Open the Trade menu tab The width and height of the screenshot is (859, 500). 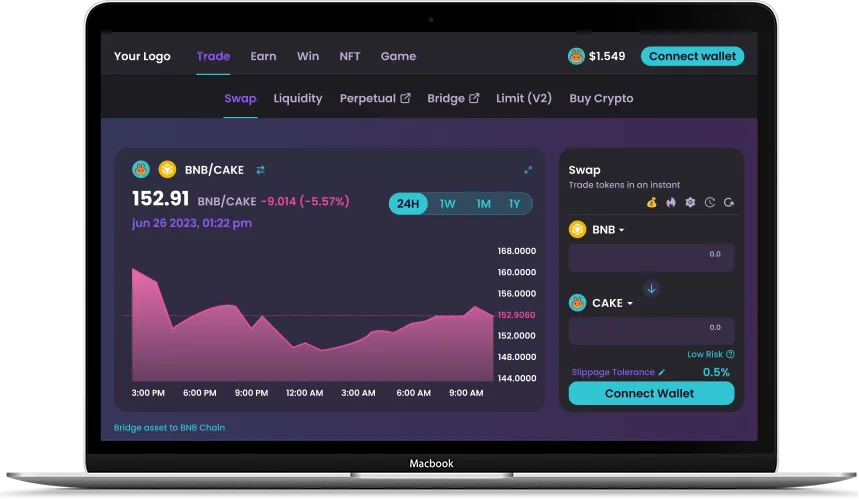[213, 56]
